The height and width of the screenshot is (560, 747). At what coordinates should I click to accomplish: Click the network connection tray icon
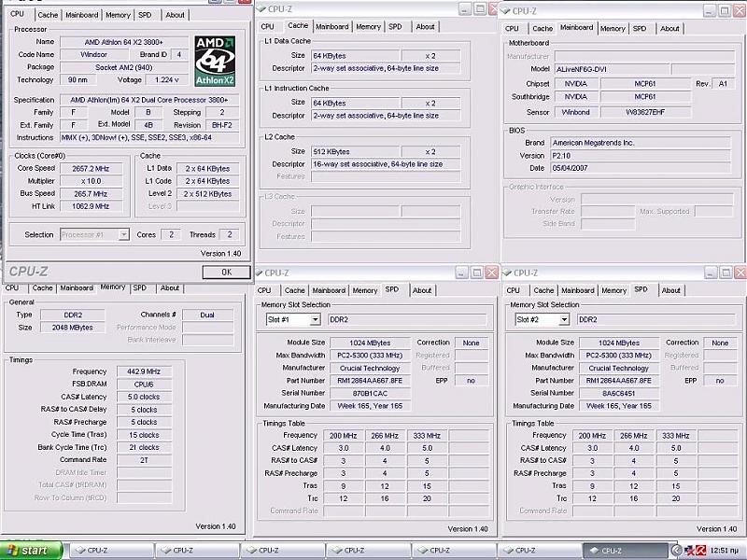pos(689,551)
